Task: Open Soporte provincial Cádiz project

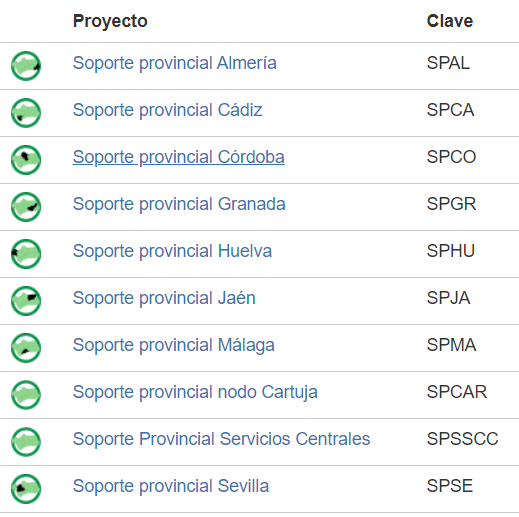Action: click(168, 110)
